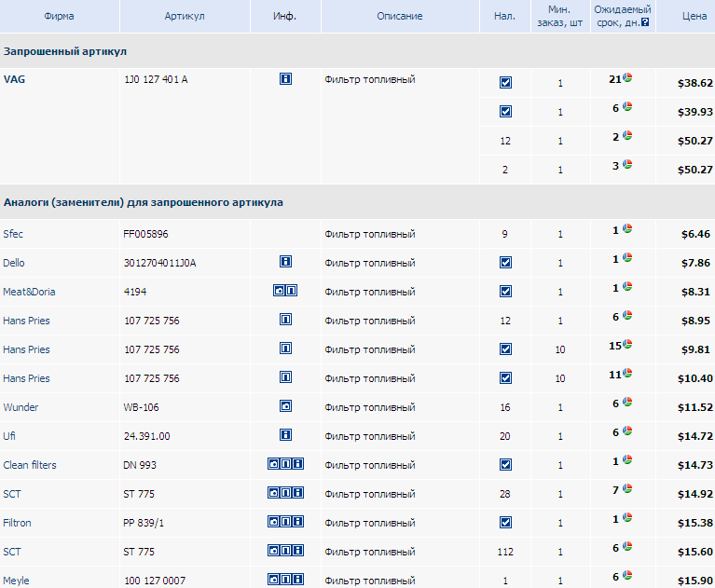Click the delivery pie chart icon in the Sfec row
The height and width of the screenshot is (588, 715).
pyautogui.click(x=627, y=228)
